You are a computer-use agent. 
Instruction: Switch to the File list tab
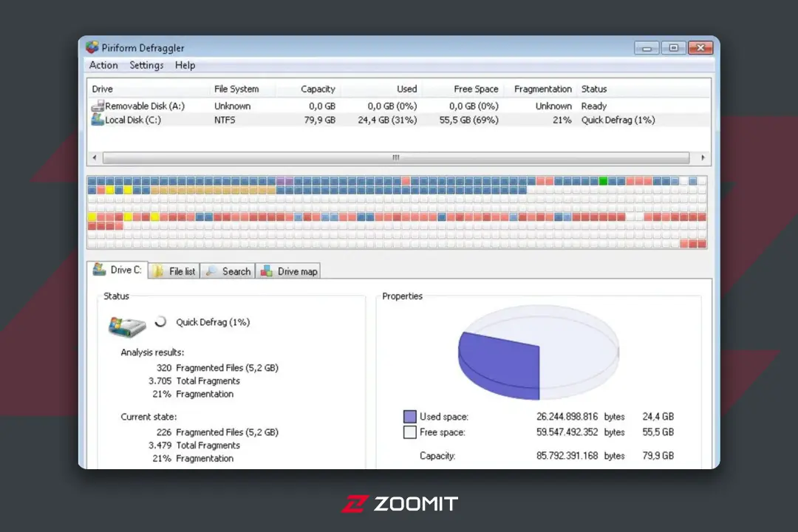(x=174, y=271)
